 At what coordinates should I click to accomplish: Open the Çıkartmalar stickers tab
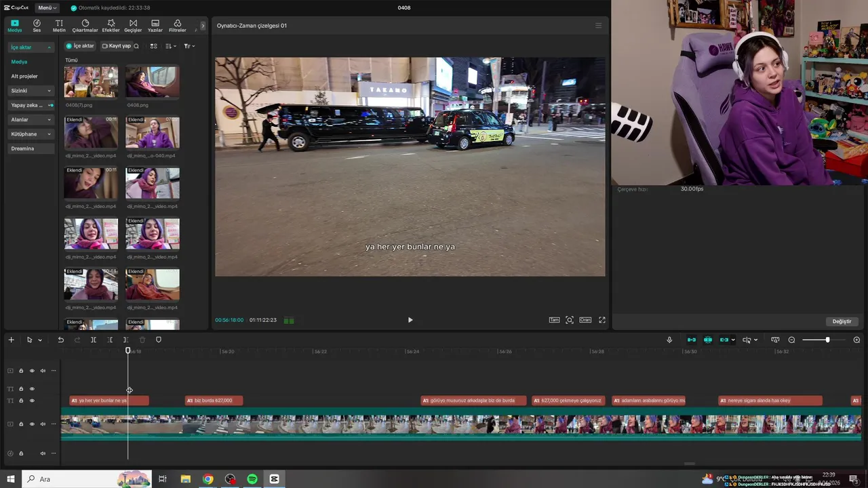(x=85, y=26)
